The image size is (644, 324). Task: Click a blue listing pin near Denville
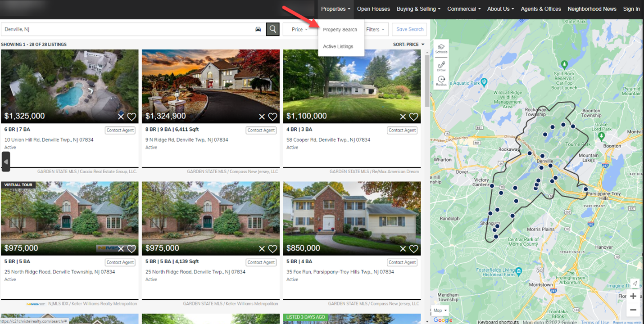[x=550, y=166]
